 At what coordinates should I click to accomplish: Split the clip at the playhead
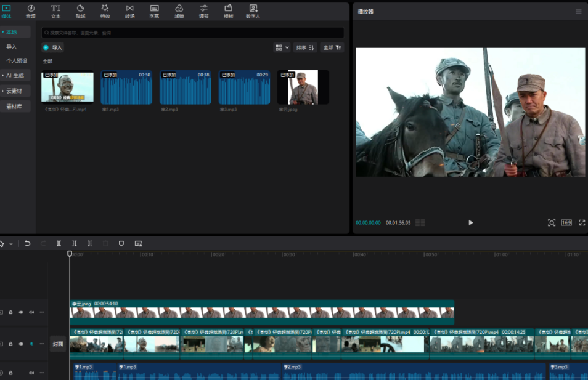(59, 244)
